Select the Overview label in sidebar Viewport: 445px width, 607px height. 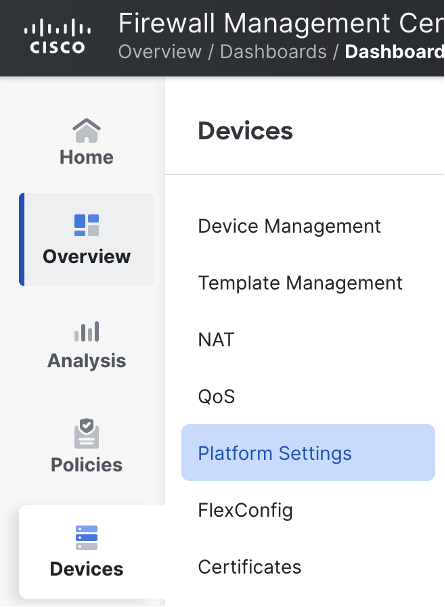pyautogui.click(x=87, y=256)
